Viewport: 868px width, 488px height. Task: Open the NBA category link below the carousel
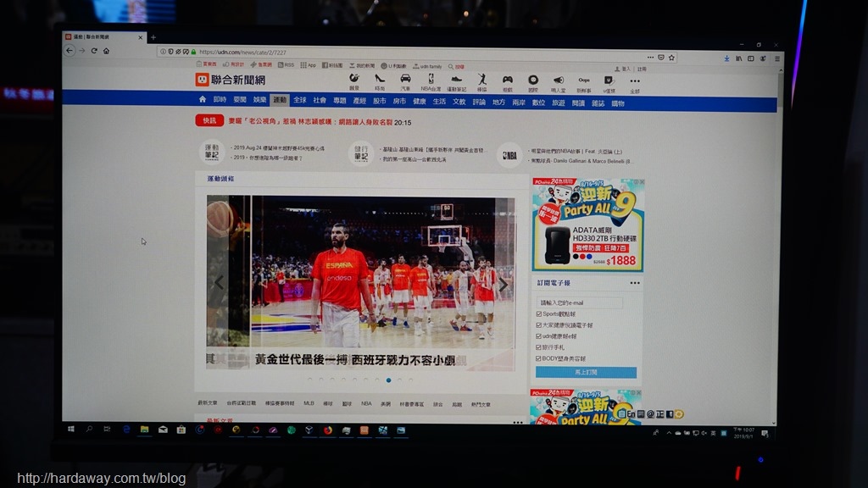coord(366,404)
